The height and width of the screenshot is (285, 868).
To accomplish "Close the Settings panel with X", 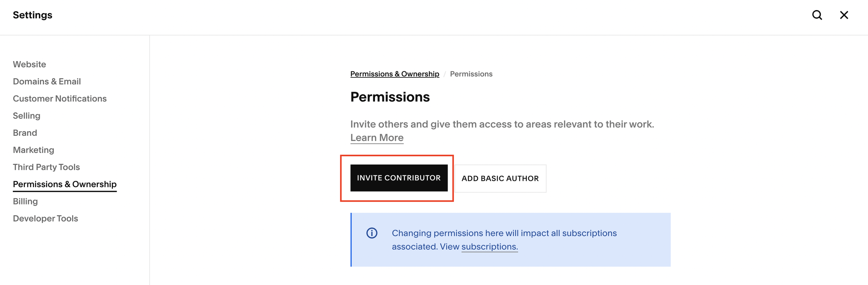I will point(844,15).
